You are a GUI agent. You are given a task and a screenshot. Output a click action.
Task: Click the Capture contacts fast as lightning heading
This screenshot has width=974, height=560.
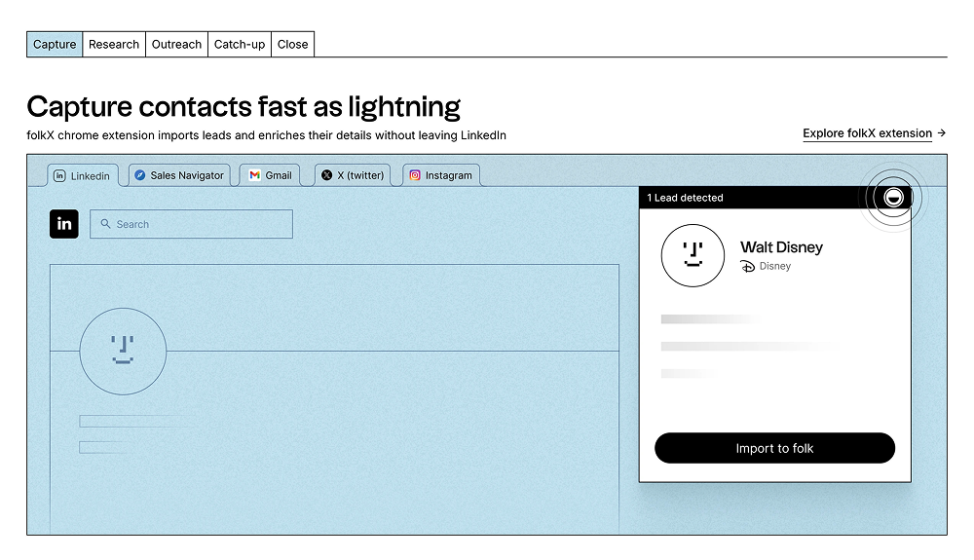(243, 107)
